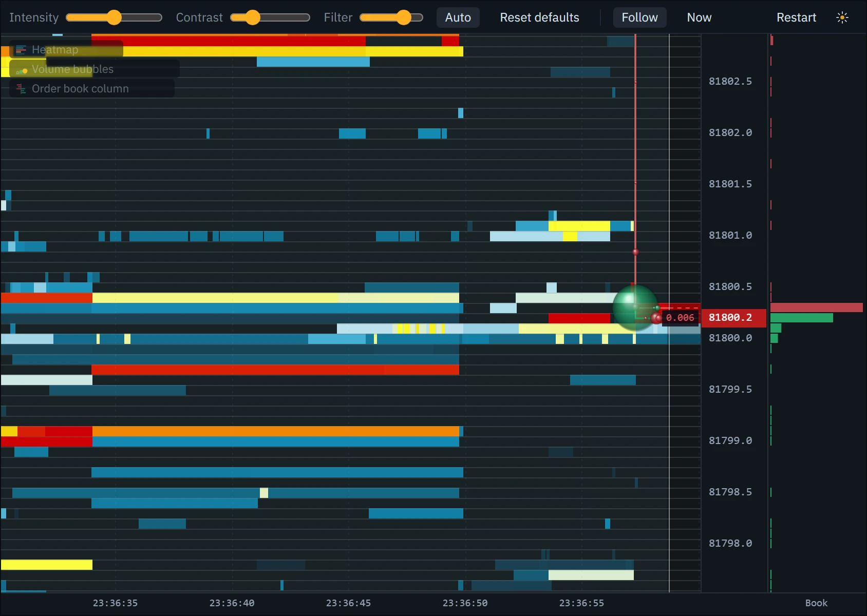Click the Contrast slider handle
Image resolution: width=867 pixels, height=616 pixels.
252,17
